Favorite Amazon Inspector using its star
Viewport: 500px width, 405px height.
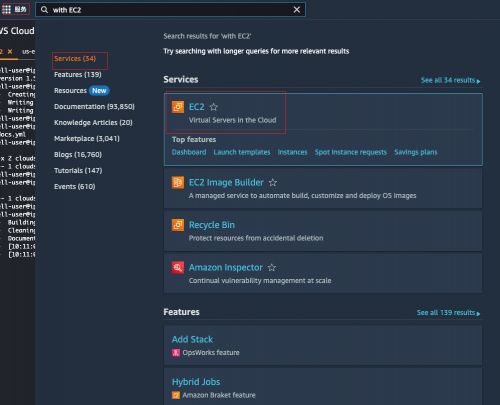pos(272,267)
